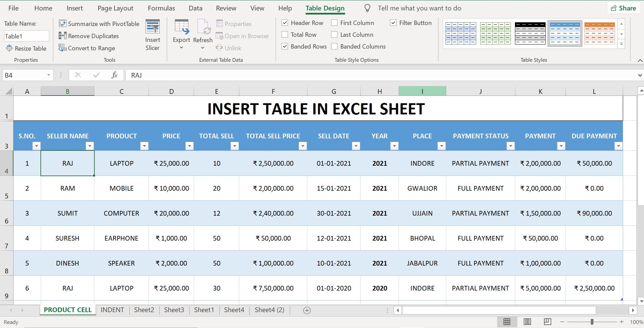Open the SELLER NAME filter dropdown
The width and height of the screenshot is (644, 328).
[90, 146]
